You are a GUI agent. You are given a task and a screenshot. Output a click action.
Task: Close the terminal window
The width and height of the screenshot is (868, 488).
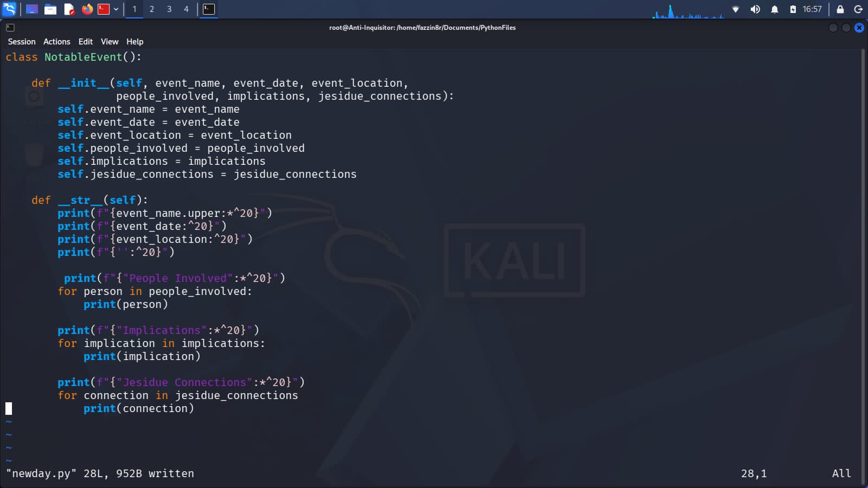coord(859,28)
